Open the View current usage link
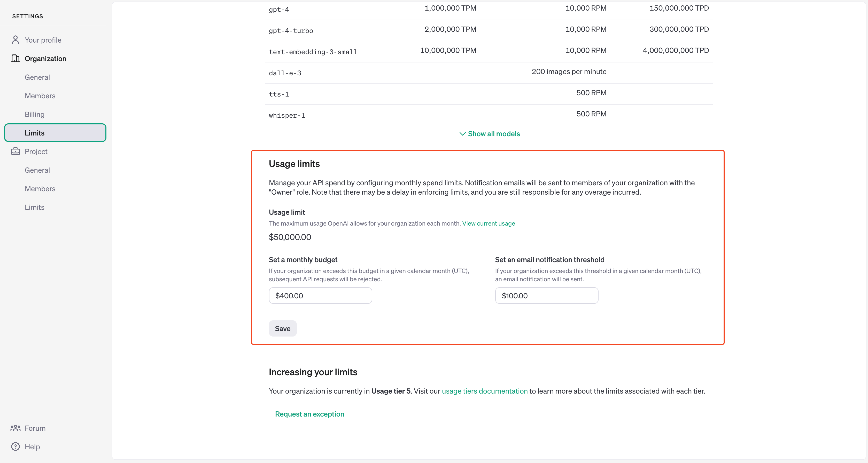The width and height of the screenshot is (868, 463). [488, 223]
